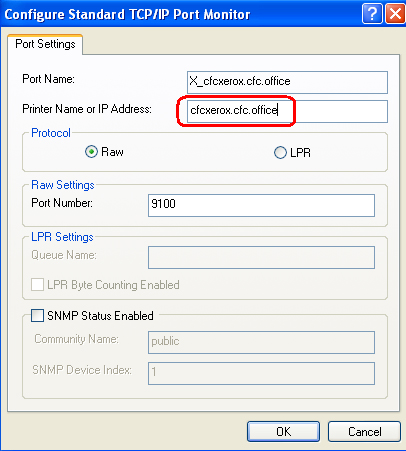The image size is (406, 451).
Task: Click the LPR Byte Counting Enabled label
Action: (113, 285)
